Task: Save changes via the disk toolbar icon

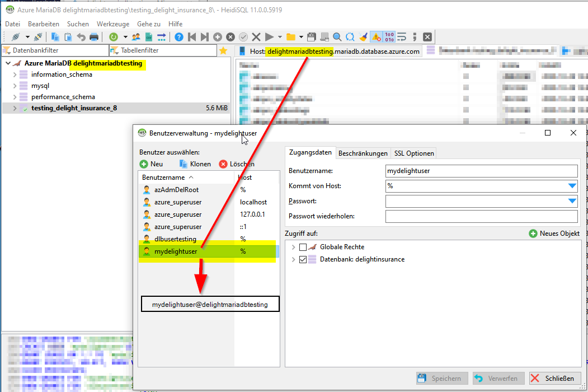Action: 312,36
